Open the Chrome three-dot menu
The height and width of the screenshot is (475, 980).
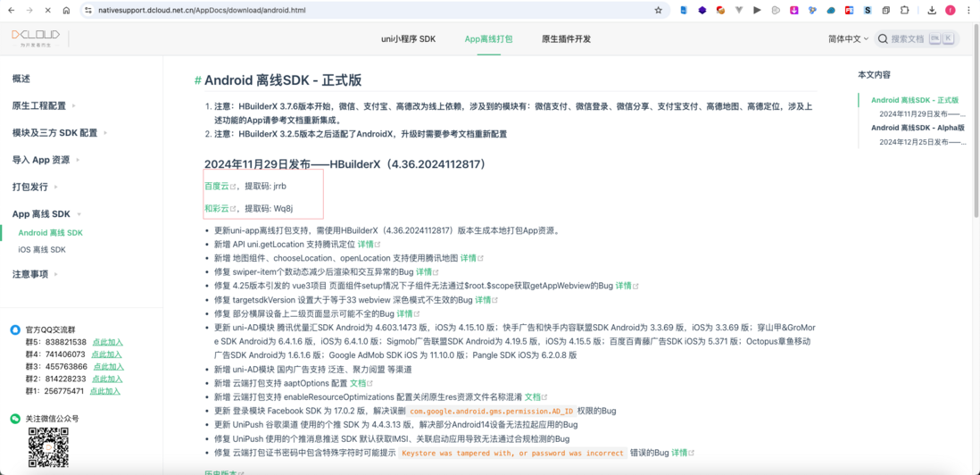[968, 11]
